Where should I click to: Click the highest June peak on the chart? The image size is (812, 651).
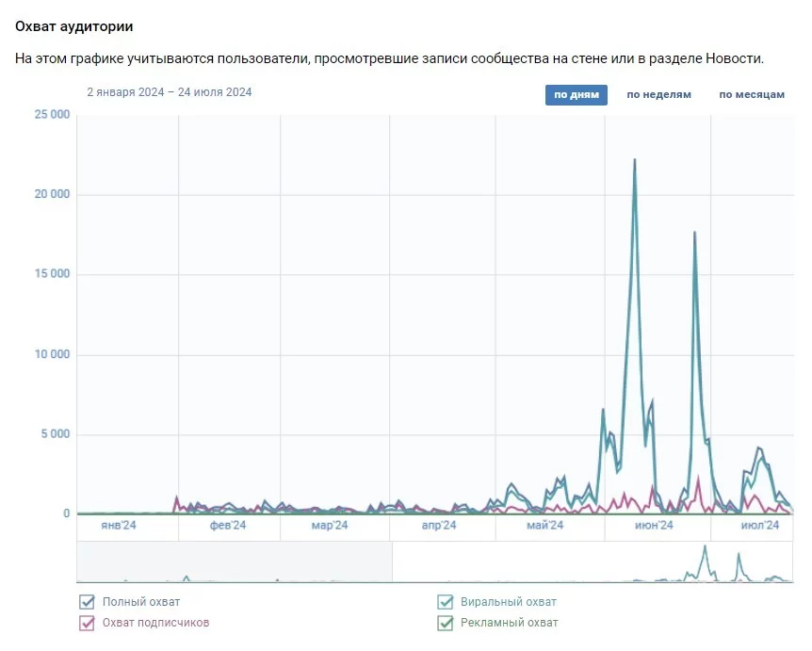[x=635, y=160]
